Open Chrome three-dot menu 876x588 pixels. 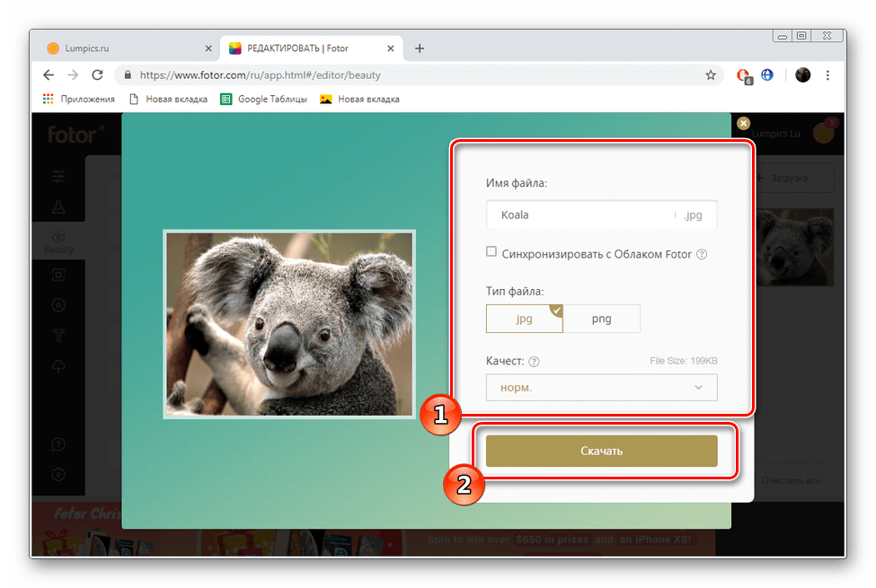(827, 75)
